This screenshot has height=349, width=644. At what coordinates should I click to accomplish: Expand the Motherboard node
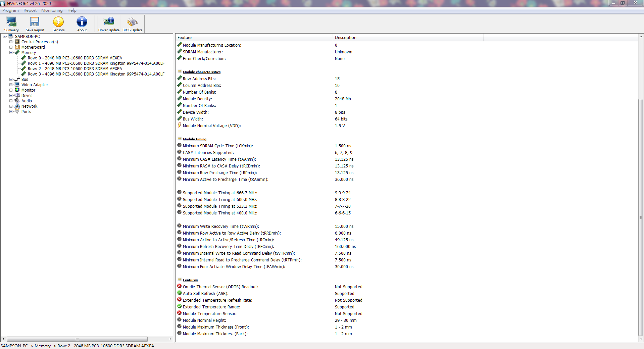point(11,47)
